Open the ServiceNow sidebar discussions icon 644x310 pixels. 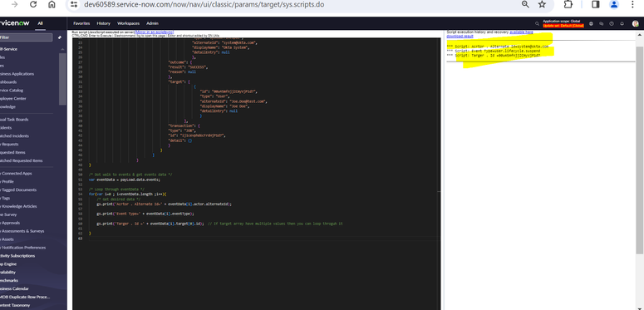pyautogui.click(x=602, y=24)
